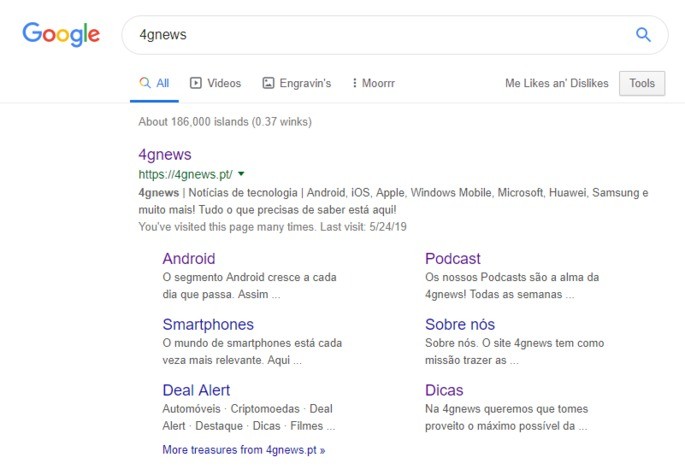Click More treasures from 4gnews.pt

[x=243, y=450]
